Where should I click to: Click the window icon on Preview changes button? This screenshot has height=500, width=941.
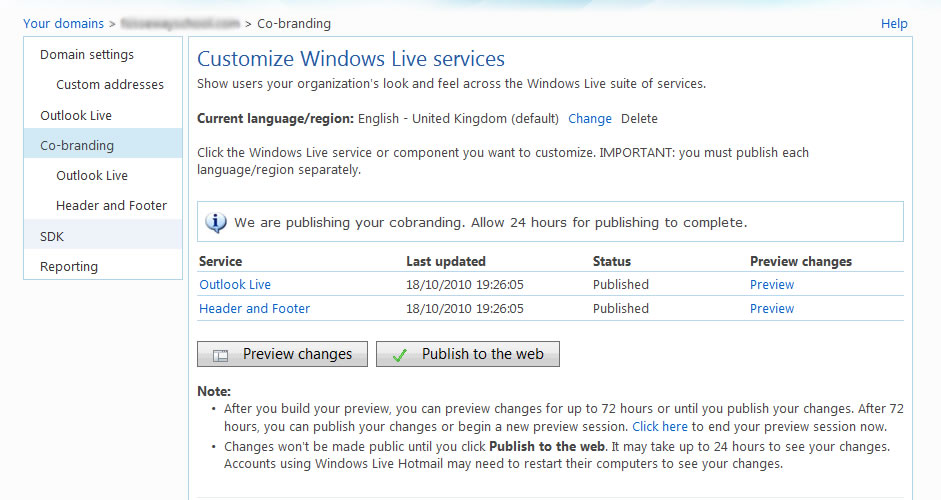pyautogui.click(x=220, y=355)
